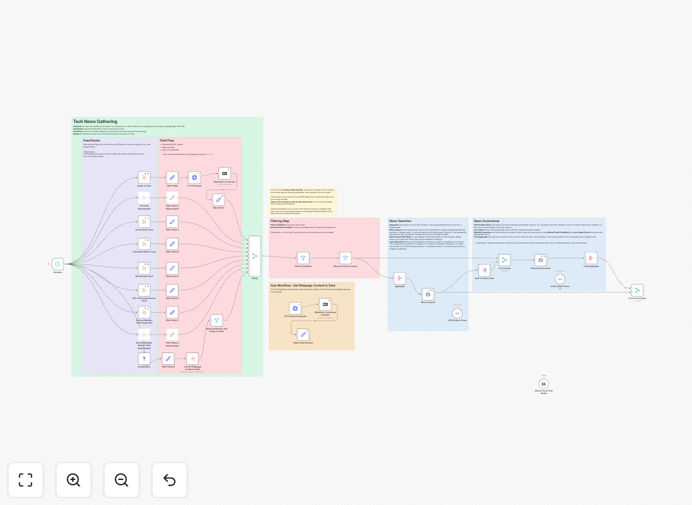Select the Markdown node in Feed Prep
Image resolution: width=692 pixels, height=505 pixels.
click(224, 173)
